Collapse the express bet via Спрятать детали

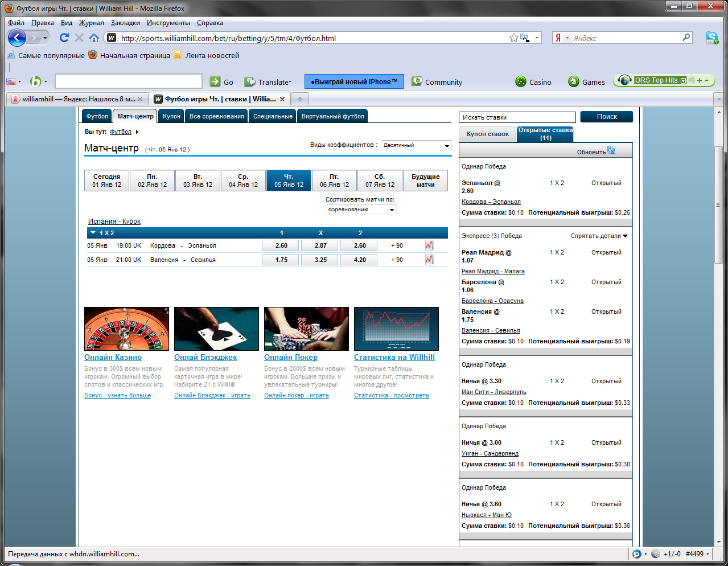[x=599, y=236]
